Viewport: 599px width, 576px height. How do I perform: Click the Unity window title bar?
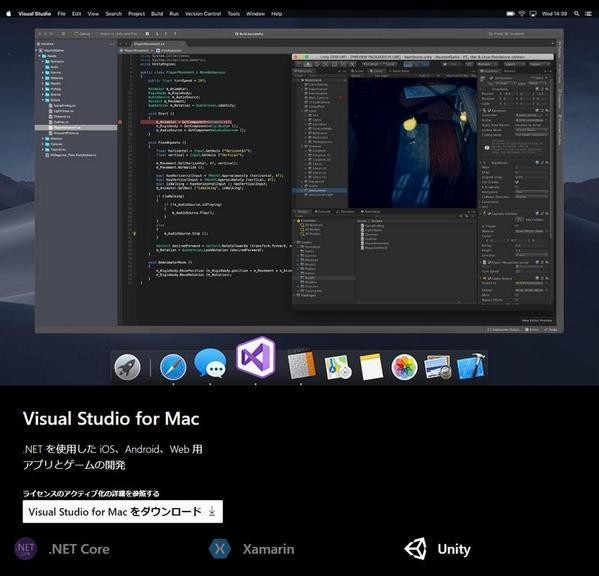click(423, 57)
